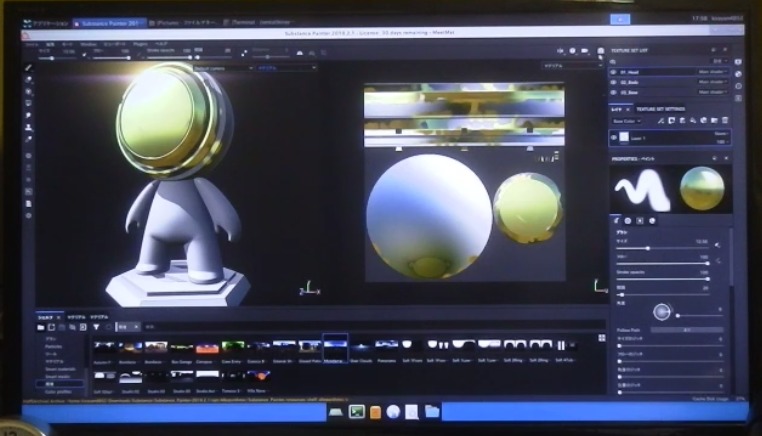Image resolution: width=762 pixels, height=436 pixels.
Task: Open the Base Color channel dropdown
Action: click(626, 121)
